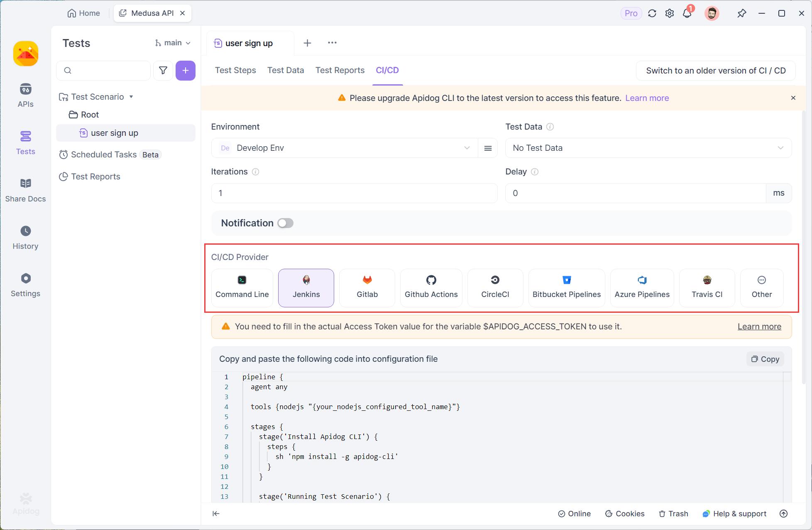This screenshot has width=812, height=530.
Task: Click Switch to an older version of CI / CD
Action: click(716, 71)
